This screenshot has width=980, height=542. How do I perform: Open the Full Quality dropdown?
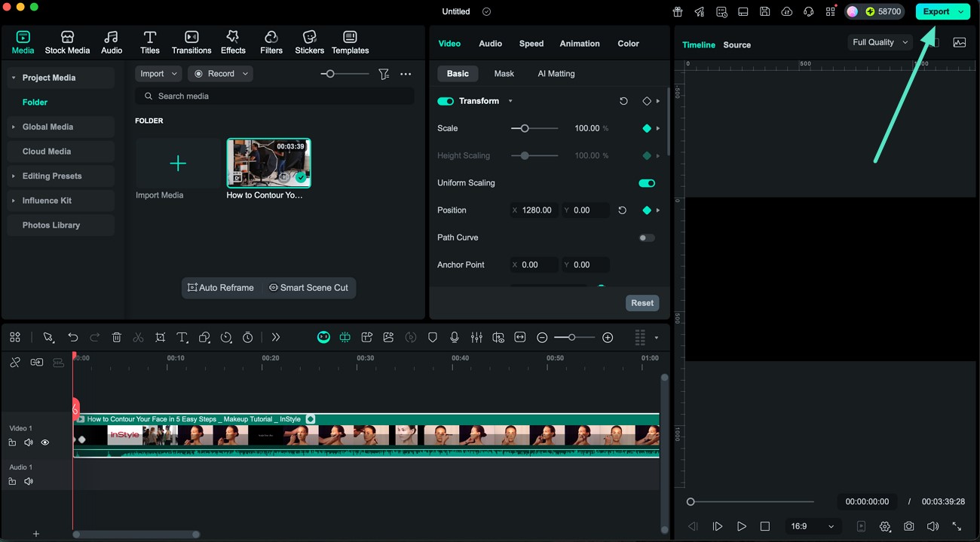(x=879, y=42)
